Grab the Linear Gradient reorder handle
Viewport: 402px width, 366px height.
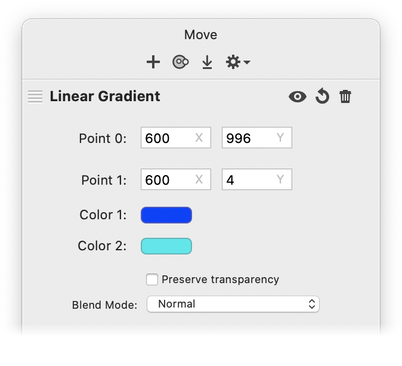[x=35, y=97]
